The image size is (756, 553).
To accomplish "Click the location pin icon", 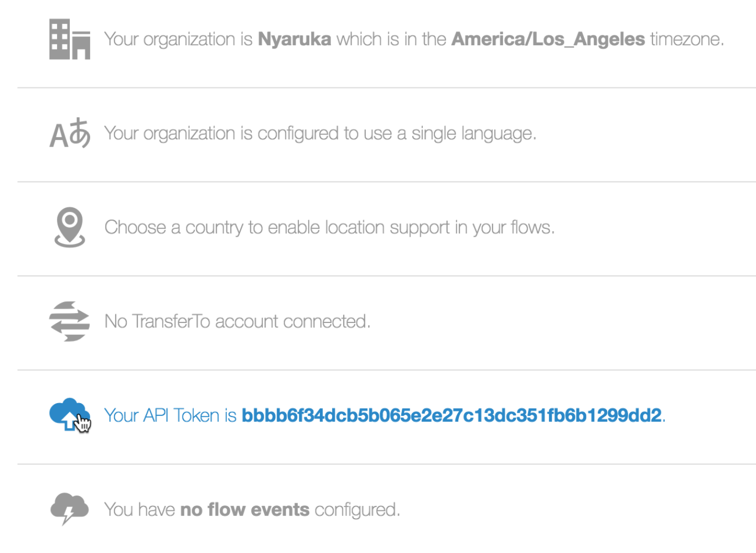I will point(70,227).
